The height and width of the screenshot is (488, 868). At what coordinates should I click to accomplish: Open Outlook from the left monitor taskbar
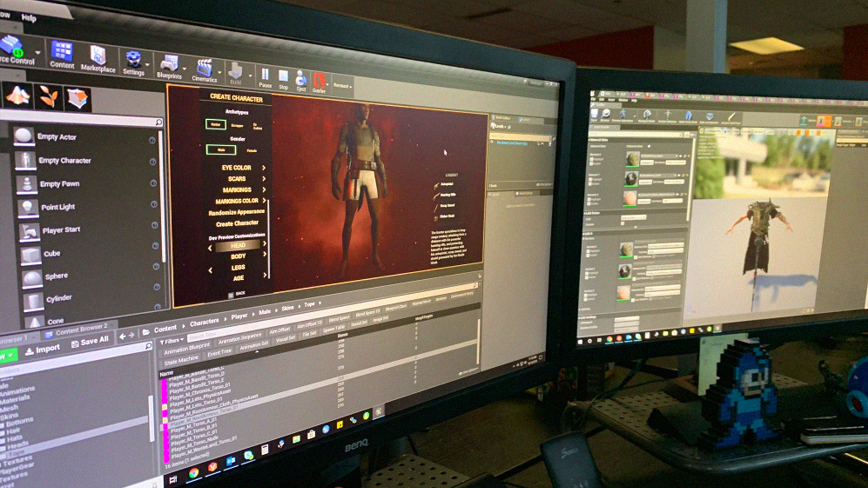coord(231,461)
